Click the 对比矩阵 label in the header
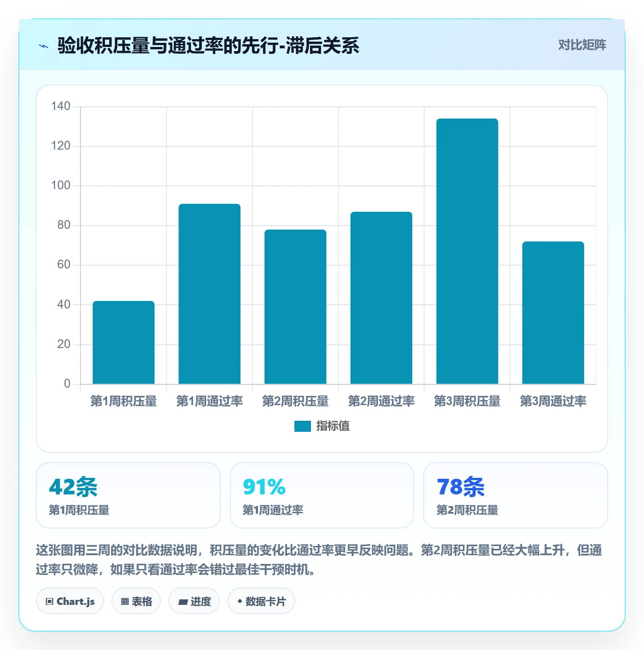This screenshot has height=650, width=644. (x=582, y=45)
